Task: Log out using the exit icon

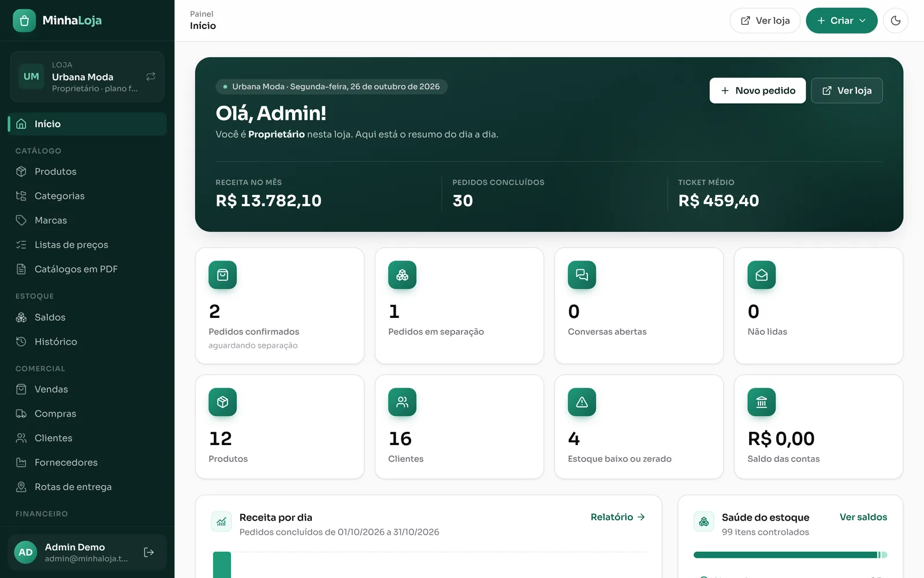Action: (x=149, y=553)
